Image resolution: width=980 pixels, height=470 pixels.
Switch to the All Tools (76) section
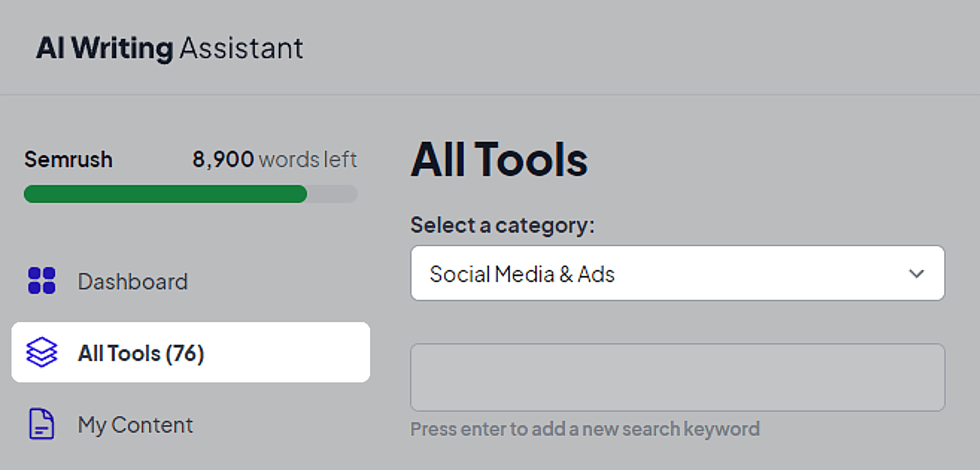pyautogui.click(x=141, y=353)
